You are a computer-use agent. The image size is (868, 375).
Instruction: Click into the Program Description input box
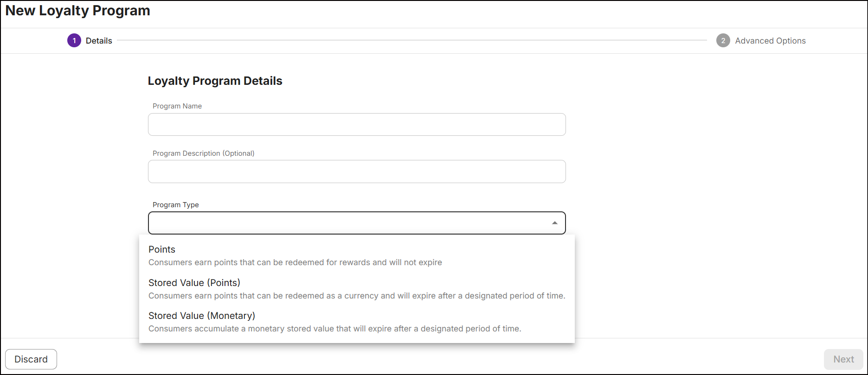pos(357,172)
